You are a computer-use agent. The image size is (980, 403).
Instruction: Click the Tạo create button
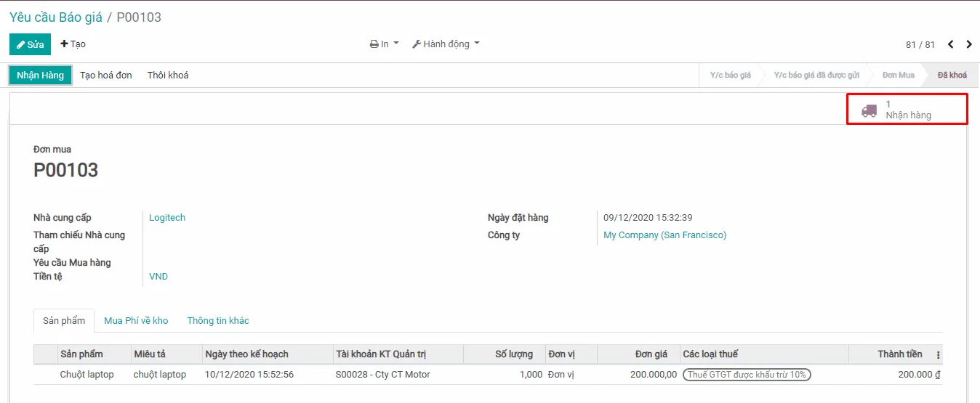click(73, 44)
